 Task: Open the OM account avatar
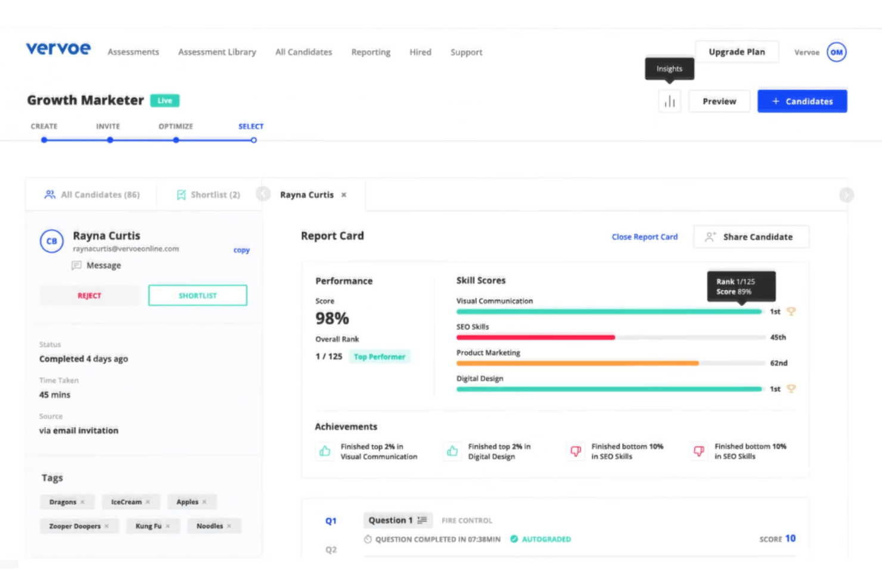pyautogui.click(x=837, y=52)
